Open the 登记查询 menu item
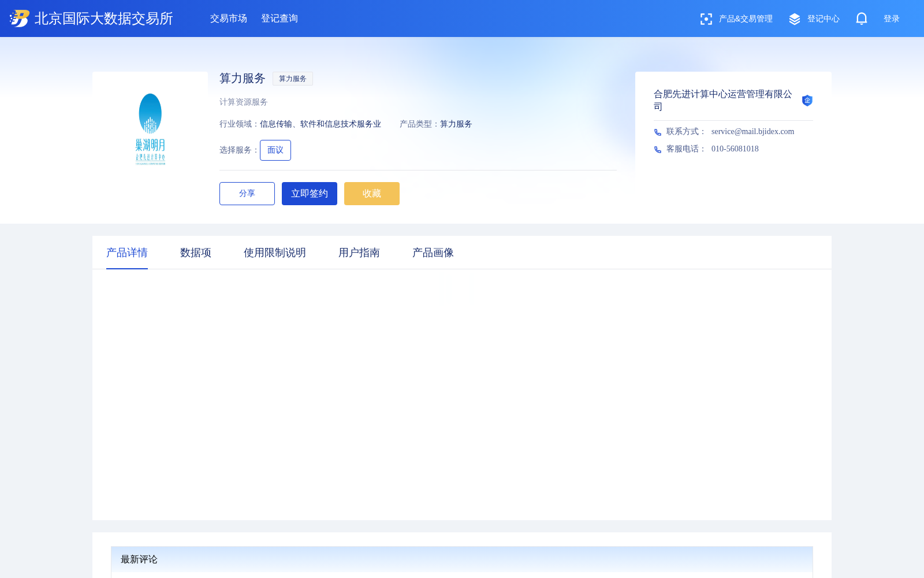 (280, 18)
